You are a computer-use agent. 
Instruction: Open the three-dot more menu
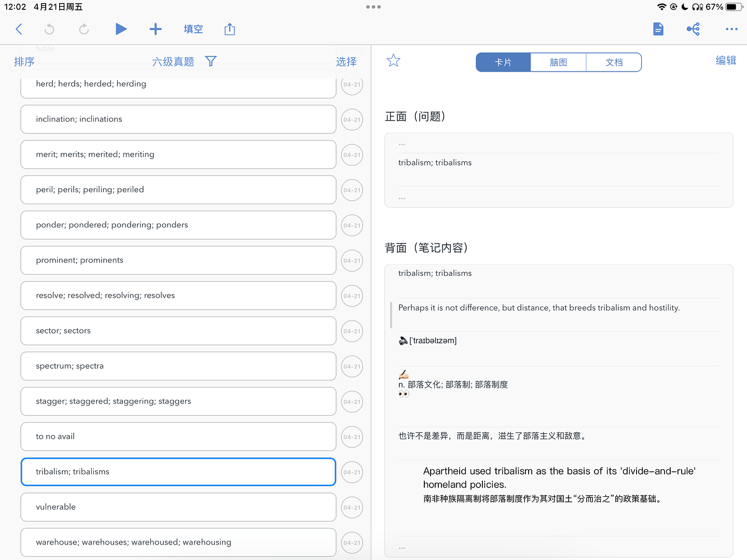tap(731, 29)
